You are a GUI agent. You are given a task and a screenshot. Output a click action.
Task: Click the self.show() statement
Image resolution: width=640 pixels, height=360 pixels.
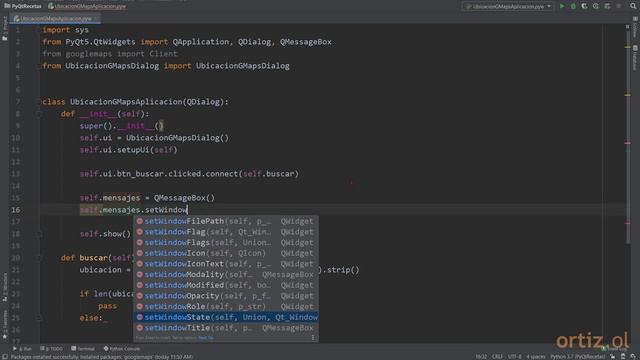coord(105,234)
